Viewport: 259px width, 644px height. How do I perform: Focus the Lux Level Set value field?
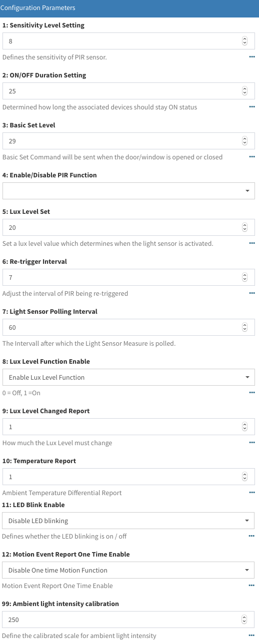tap(128, 227)
